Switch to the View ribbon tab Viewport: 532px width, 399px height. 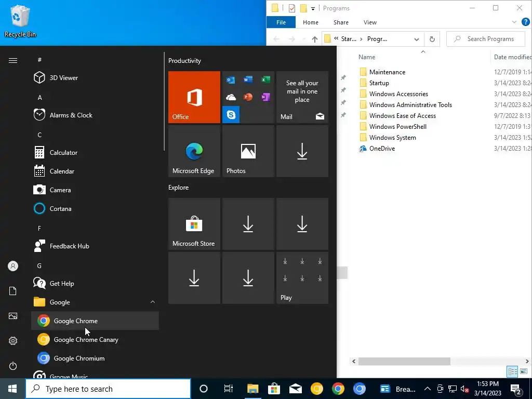pos(370,22)
